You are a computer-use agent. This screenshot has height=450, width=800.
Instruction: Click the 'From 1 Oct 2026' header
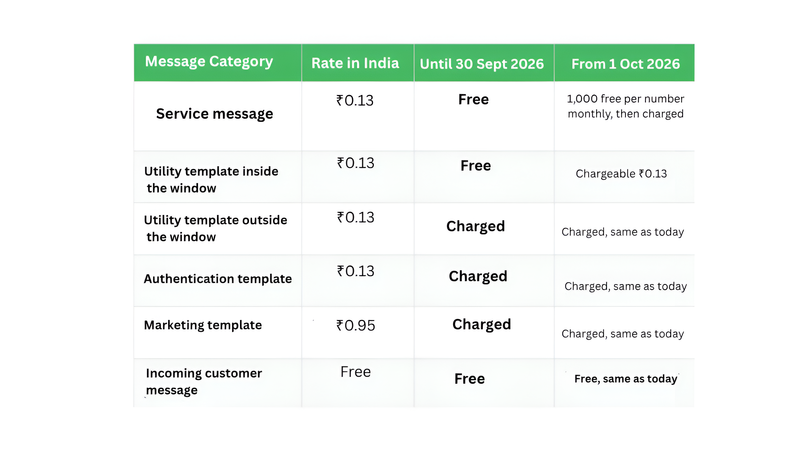coord(626,64)
